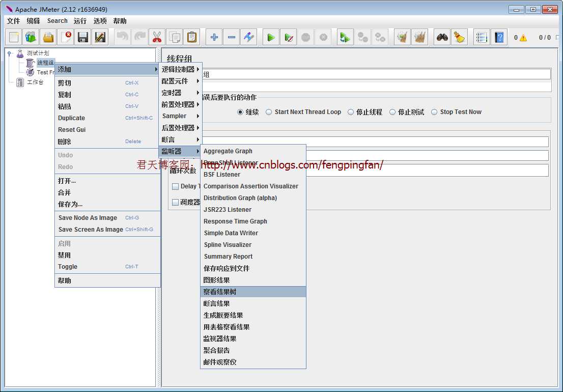Click Save Node As Image entry
563x392 pixels.
pyautogui.click(x=107, y=217)
